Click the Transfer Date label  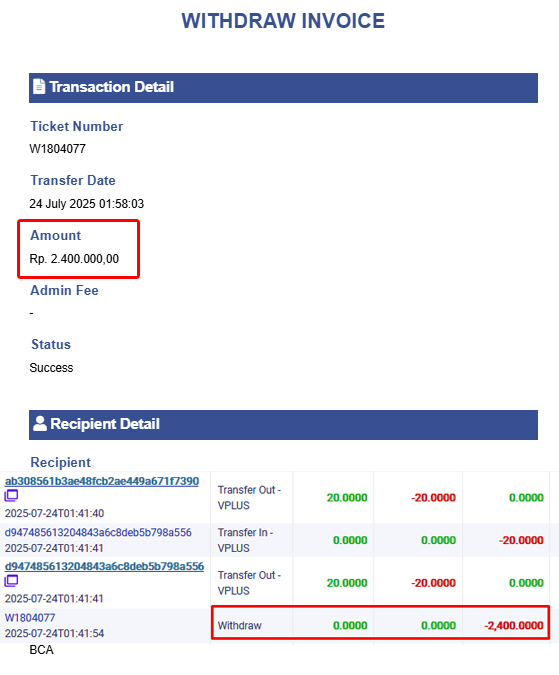(73, 180)
